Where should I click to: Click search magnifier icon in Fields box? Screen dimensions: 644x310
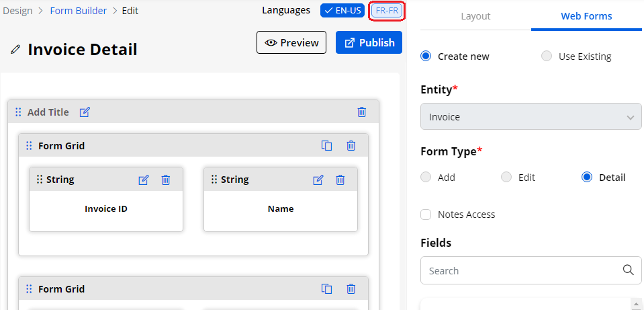tap(628, 270)
